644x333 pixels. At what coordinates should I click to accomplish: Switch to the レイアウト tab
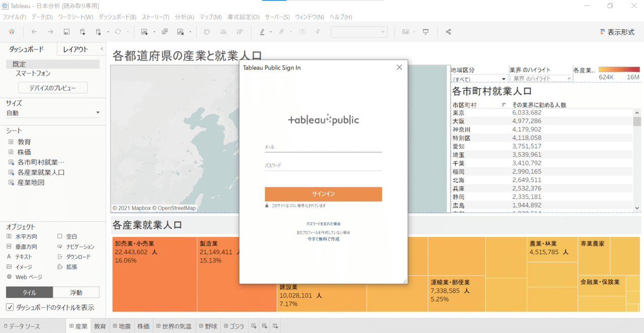tap(75, 49)
